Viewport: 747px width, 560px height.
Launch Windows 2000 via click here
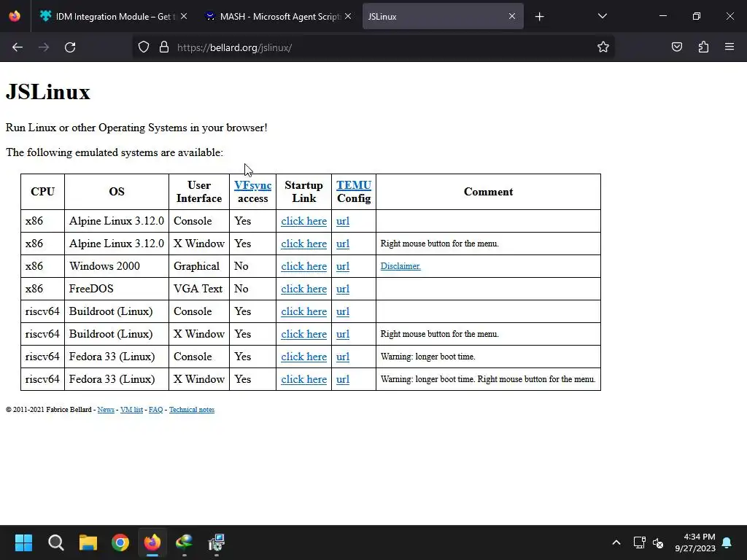click(304, 266)
